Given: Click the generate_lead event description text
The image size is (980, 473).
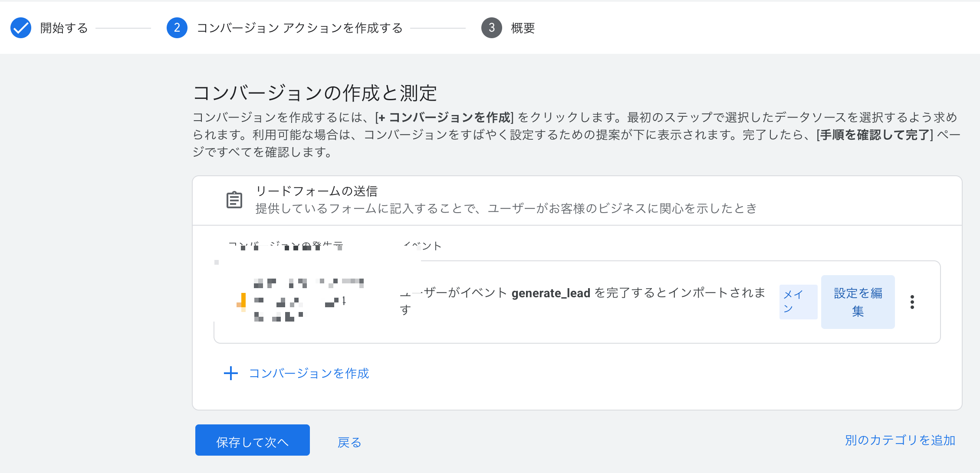Looking at the screenshot, I should 582,301.
